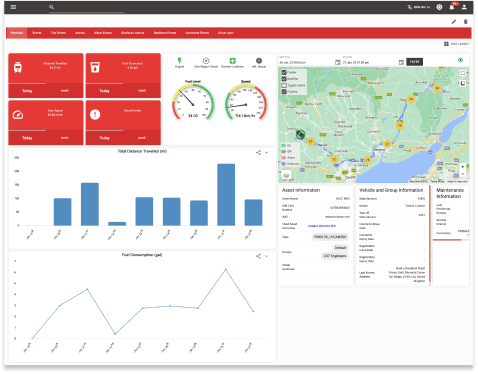
Task: Switch to the Command Events tab
Action: [197, 33]
